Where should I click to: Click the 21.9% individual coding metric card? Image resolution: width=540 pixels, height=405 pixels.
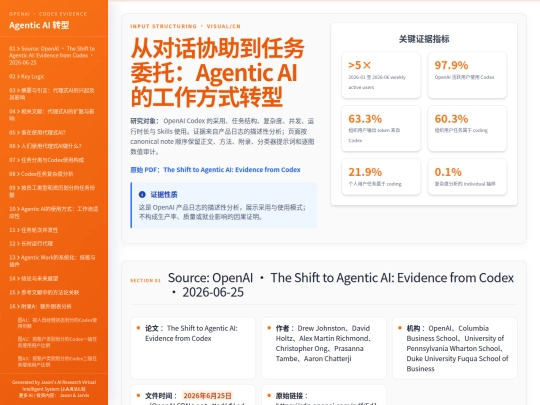pos(381,177)
